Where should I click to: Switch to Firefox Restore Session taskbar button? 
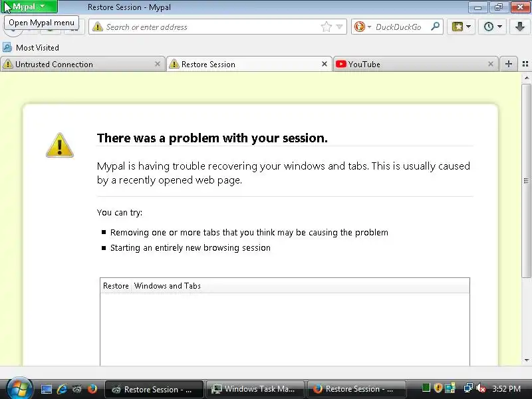coord(356,389)
